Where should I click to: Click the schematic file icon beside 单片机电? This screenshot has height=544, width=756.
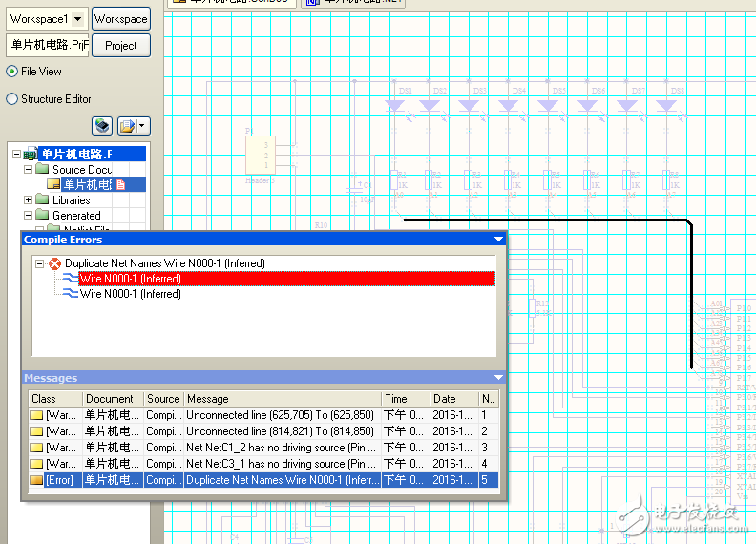click(53, 185)
